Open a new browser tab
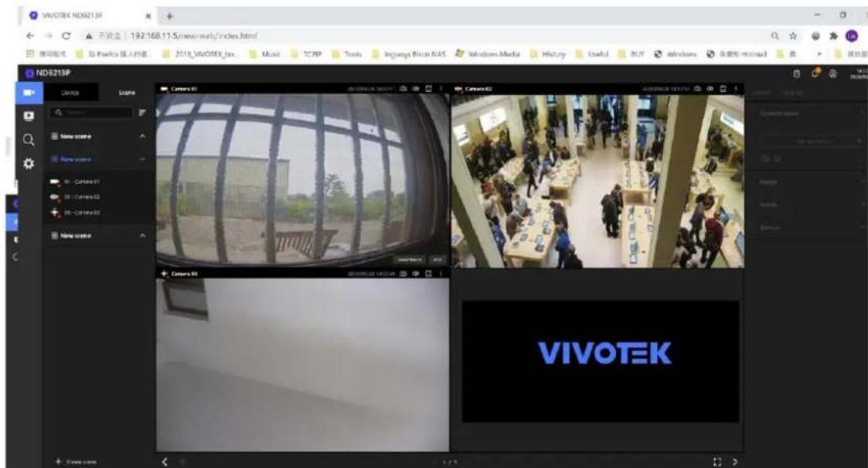 (169, 16)
